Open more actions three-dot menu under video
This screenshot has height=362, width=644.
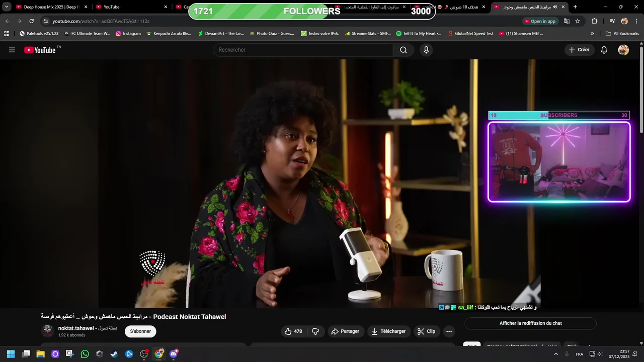pos(449,331)
